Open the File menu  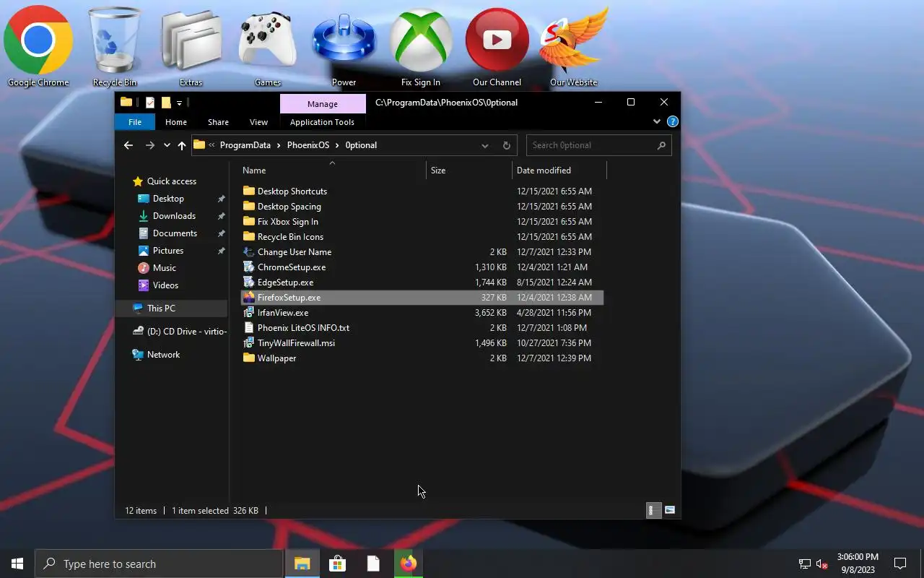pyautogui.click(x=135, y=122)
